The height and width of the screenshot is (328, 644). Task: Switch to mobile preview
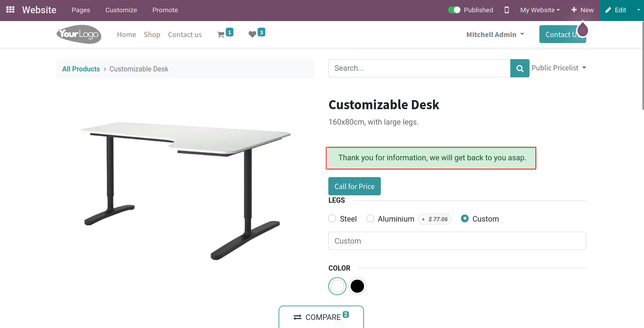click(x=506, y=10)
